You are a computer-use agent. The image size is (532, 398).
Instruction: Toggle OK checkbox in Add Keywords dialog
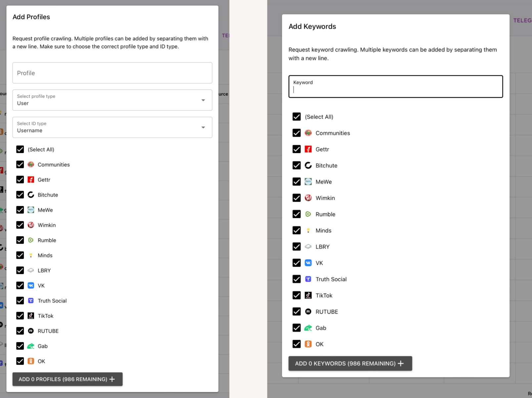(x=297, y=344)
